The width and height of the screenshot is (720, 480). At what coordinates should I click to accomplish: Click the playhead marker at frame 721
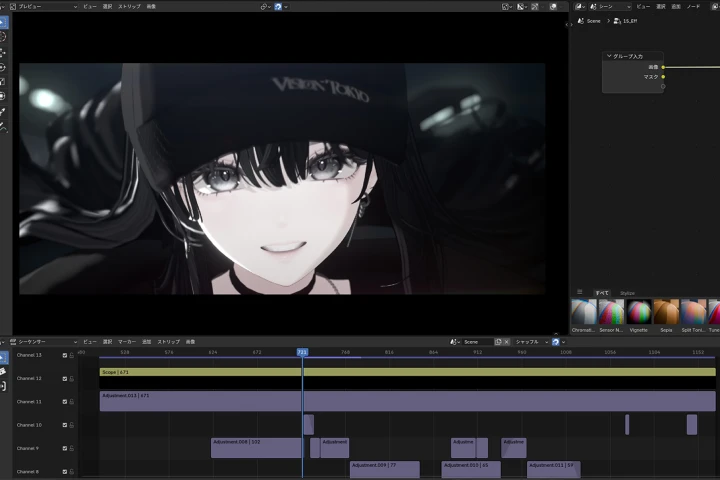(302, 352)
